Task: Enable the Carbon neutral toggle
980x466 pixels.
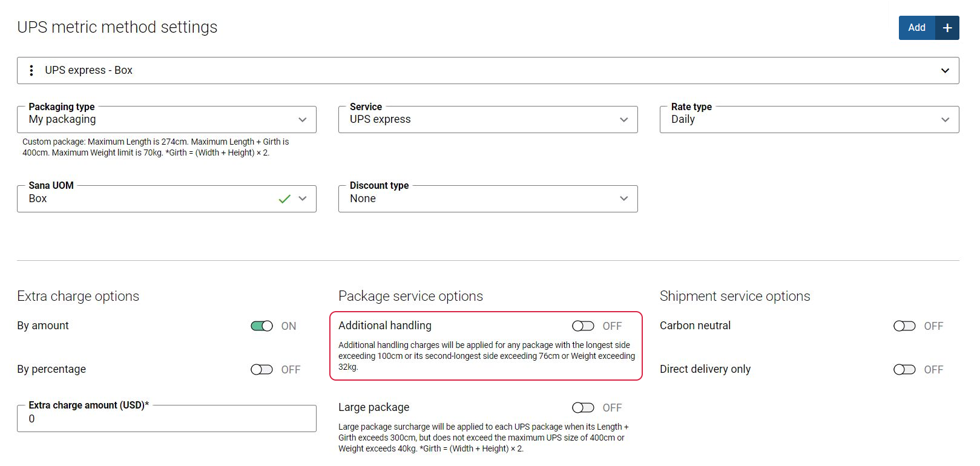Action: [905, 326]
